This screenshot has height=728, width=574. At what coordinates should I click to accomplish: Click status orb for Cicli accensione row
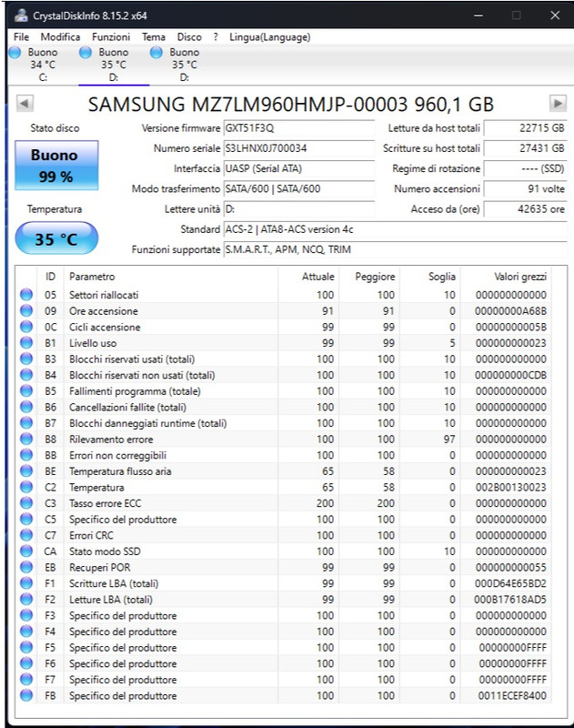[x=26, y=327]
